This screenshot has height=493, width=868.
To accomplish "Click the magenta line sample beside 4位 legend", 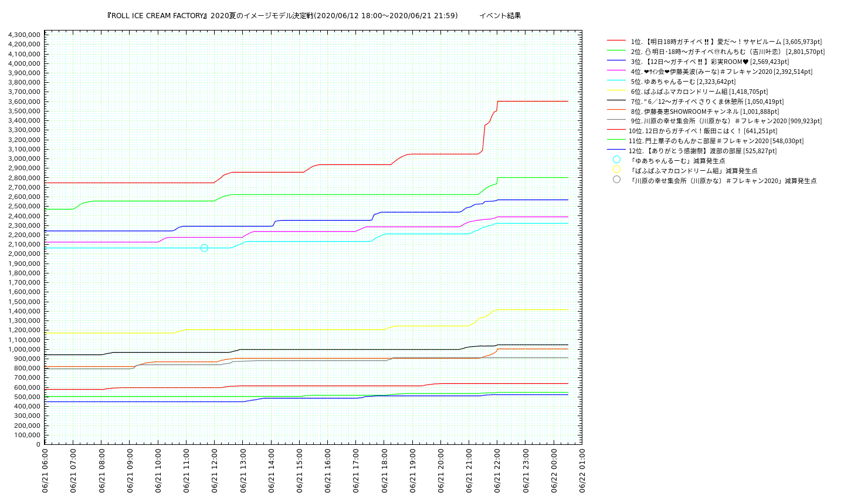I will tap(616, 70).
